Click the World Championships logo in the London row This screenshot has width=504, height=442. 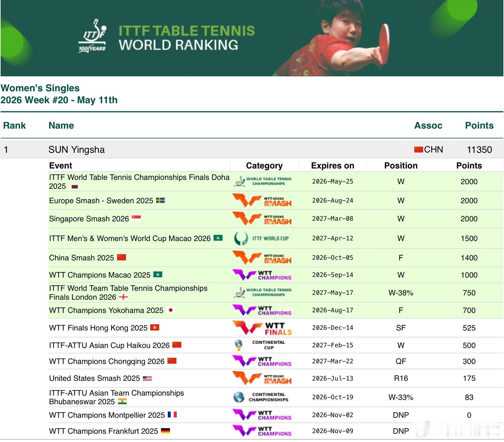coord(263,292)
